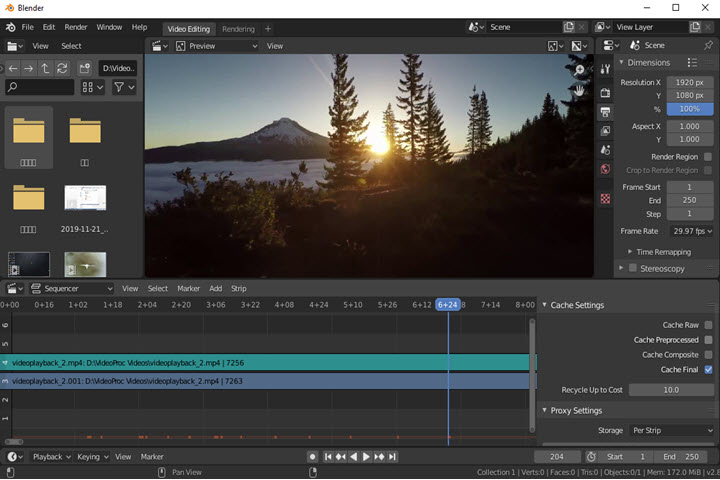Select the pan hand tool in preview
This screenshot has height=480, width=720.
pos(579,90)
